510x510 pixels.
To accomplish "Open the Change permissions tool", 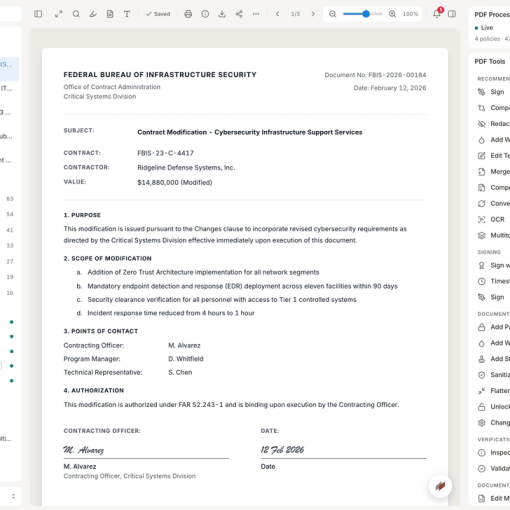I will [x=493, y=423].
